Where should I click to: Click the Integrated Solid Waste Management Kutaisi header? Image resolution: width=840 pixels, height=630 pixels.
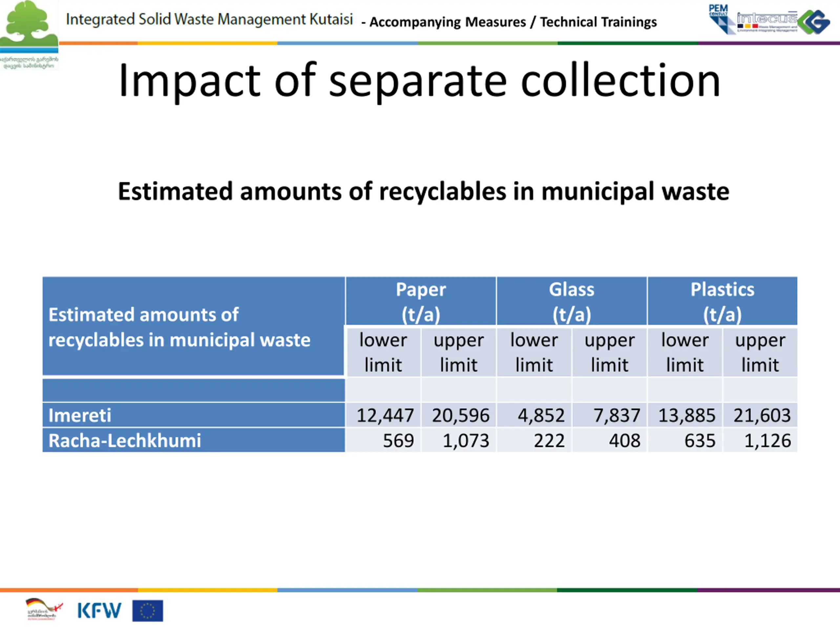(x=209, y=19)
